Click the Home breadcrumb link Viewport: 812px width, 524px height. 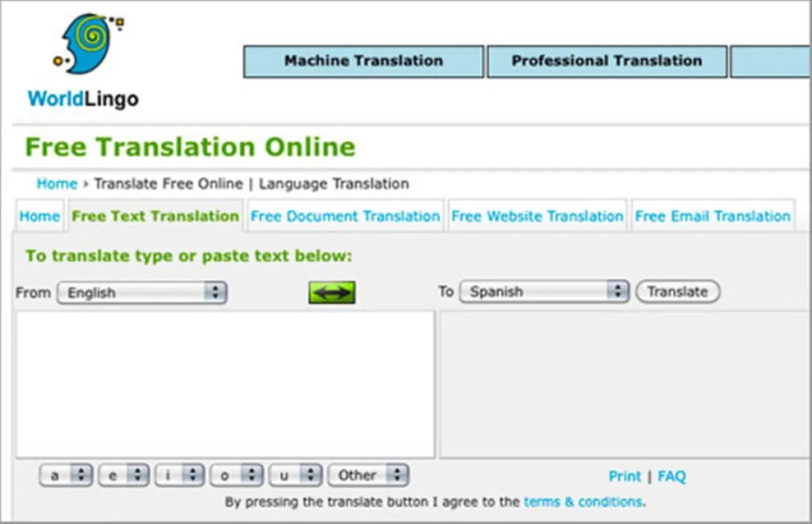57,184
